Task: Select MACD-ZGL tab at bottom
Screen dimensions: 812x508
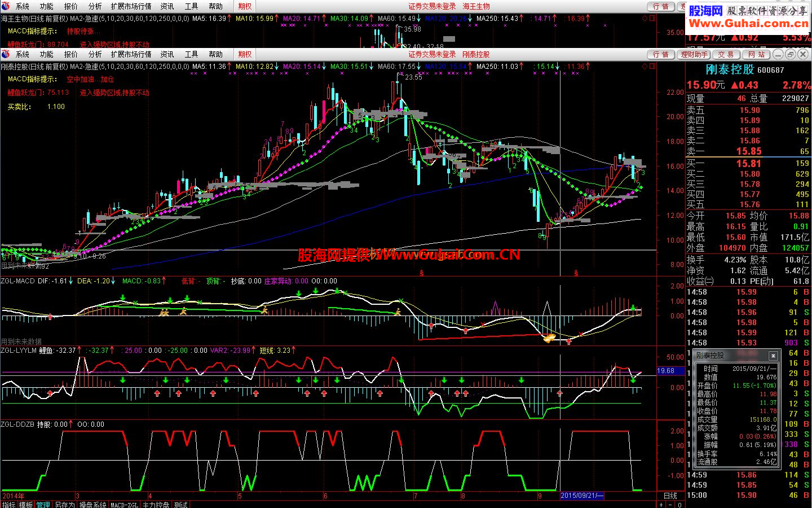Action: [124, 505]
